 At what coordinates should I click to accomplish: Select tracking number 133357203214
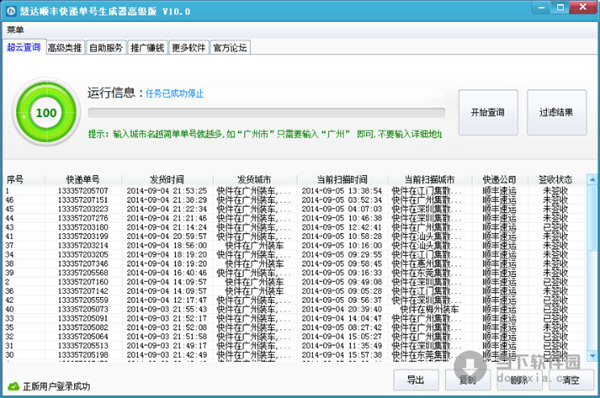tap(83, 245)
